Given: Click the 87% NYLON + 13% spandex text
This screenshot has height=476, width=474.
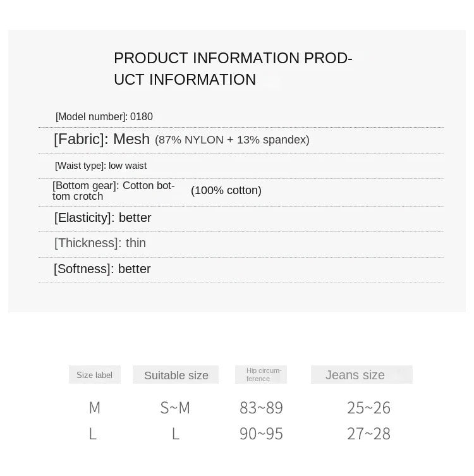Looking at the screenshot, I should point(232,140).
